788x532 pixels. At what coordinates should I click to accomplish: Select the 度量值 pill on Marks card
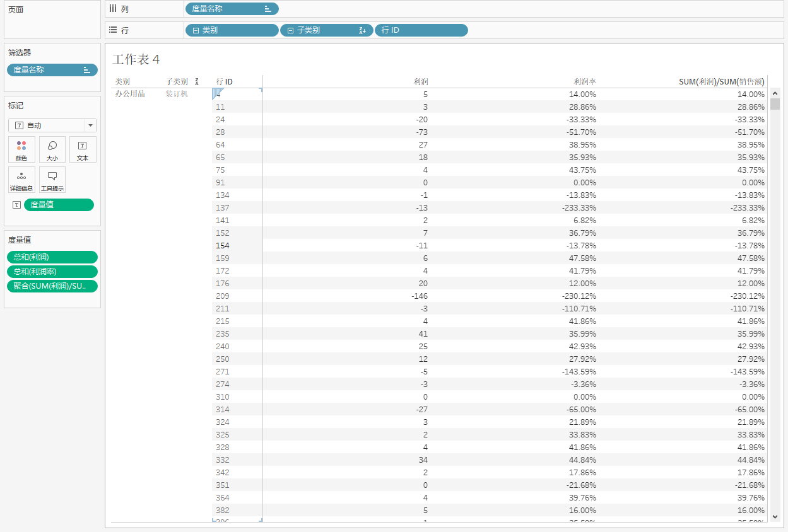point(59,205)
